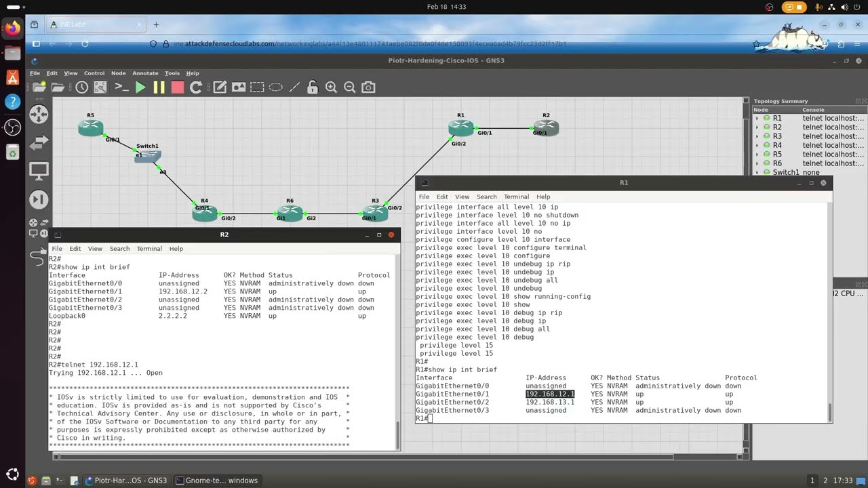This screenshot has width=868, height=488.
Task: Expand Switch1 in Topology Summary
Action: tap(758, 172)
